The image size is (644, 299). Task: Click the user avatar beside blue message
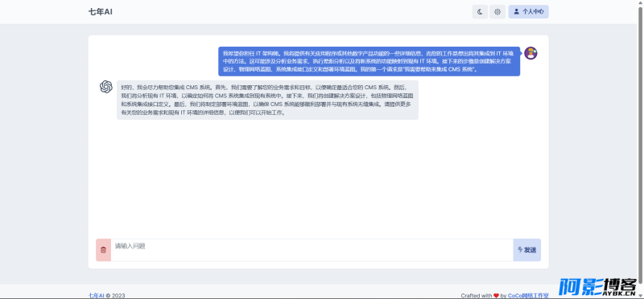[530, 53]
